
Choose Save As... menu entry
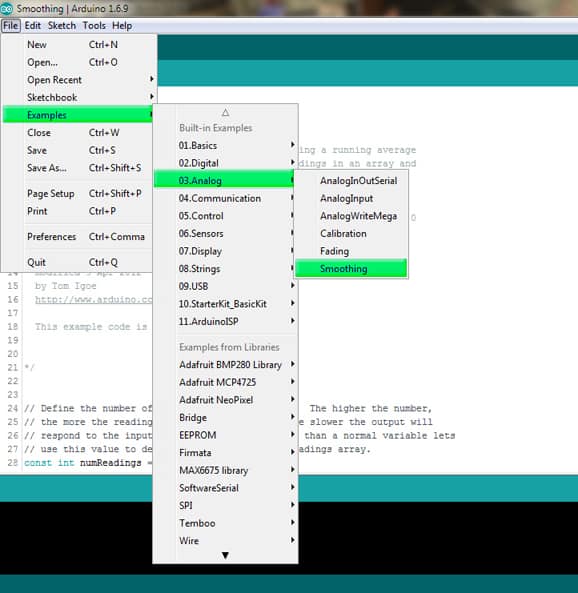(79, 168)
